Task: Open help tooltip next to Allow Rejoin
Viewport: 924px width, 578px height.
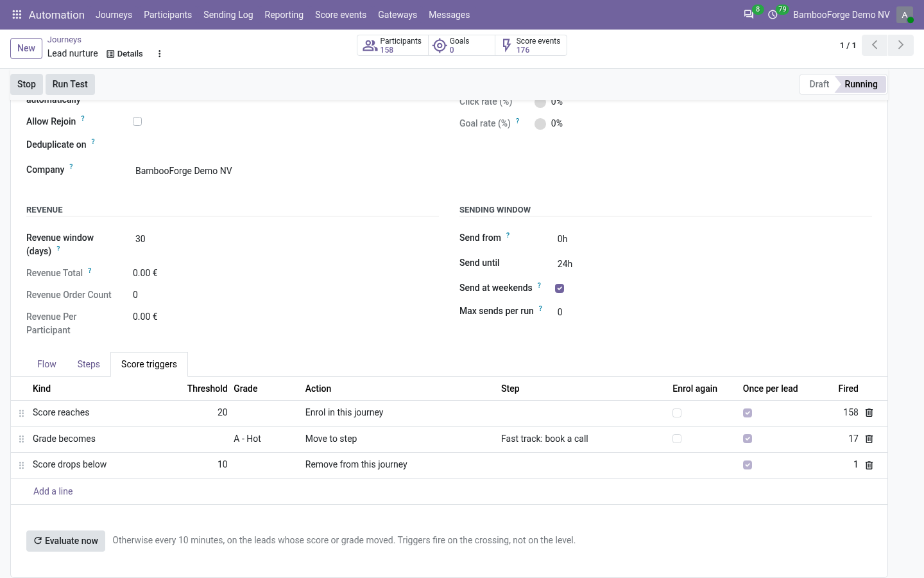Action: point(83,118)
